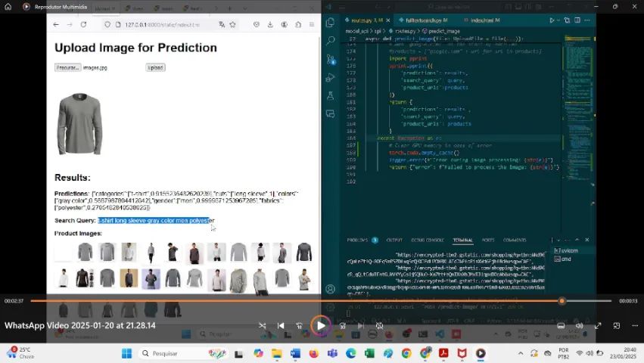Click split editor icon in VS Code
The image size is (644, 363).
point(577,20)
